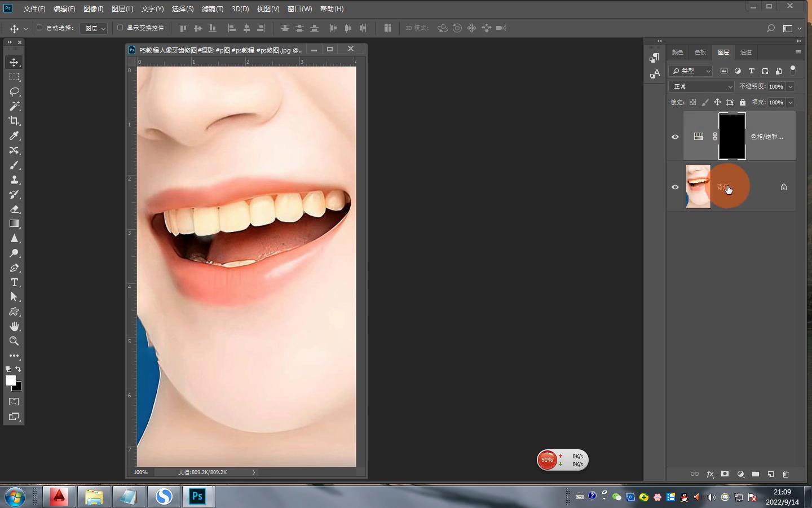Viewport: 812px width, 508px height.
Task: Select the black layer mask thumbnail
Action: pyautogui.click(x=732, y=136)
